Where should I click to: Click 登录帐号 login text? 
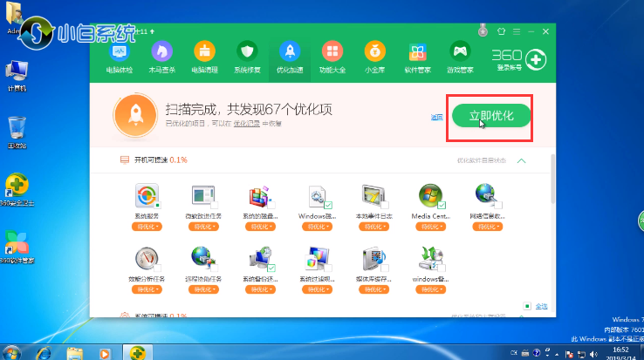point(509,67)
